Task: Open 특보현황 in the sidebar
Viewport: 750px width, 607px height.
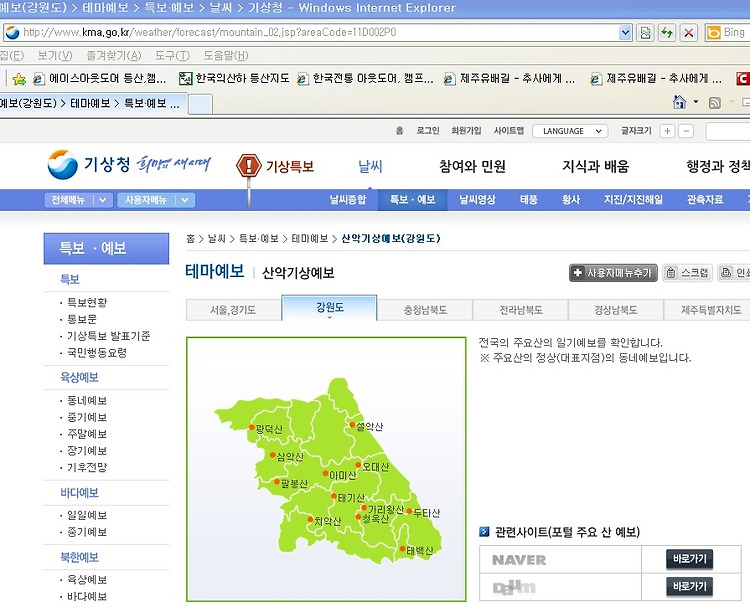Action: (87, 302)
